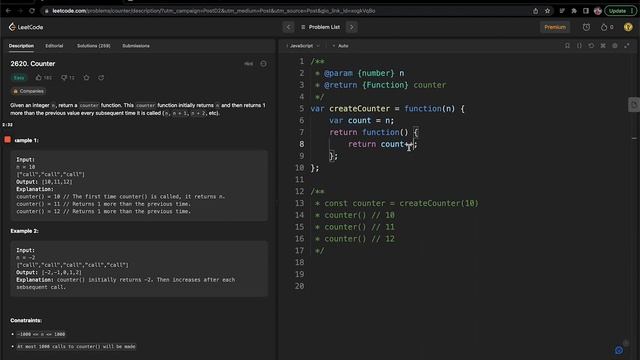Click line 5 createCounter function declaration
The width and height of the screenshot is (640, 360).
pyautogui.click(x=387, y=109)
